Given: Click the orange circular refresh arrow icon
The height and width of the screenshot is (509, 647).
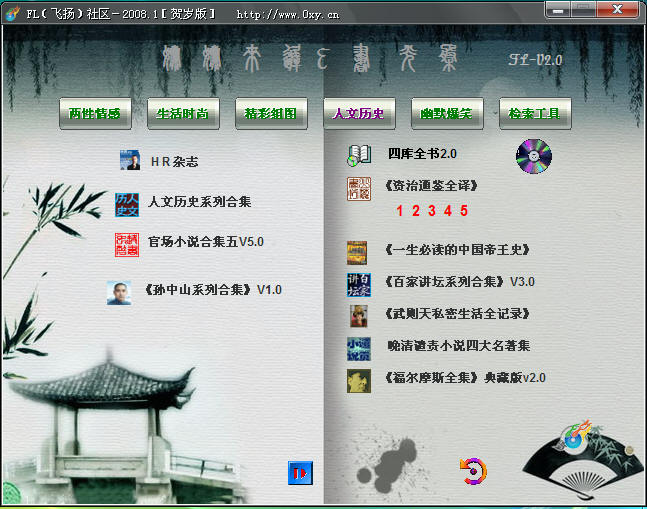Looking at the screenshot, I should (x=472, y=470).
